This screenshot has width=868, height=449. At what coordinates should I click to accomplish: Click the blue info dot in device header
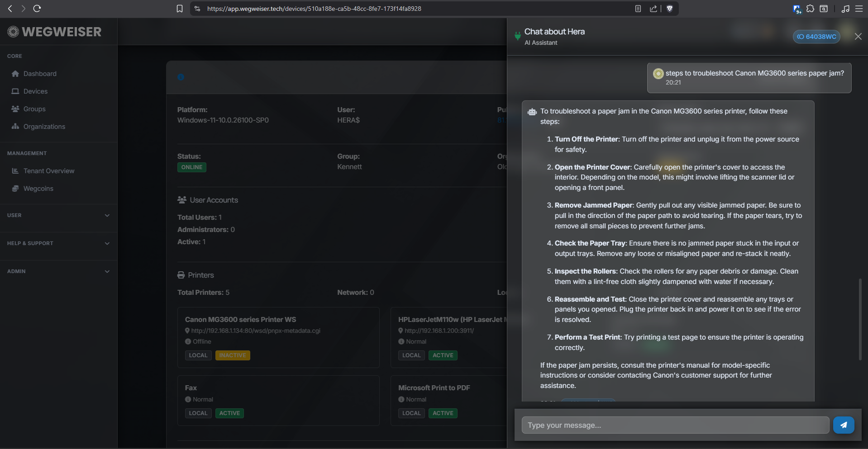[181, 77]
